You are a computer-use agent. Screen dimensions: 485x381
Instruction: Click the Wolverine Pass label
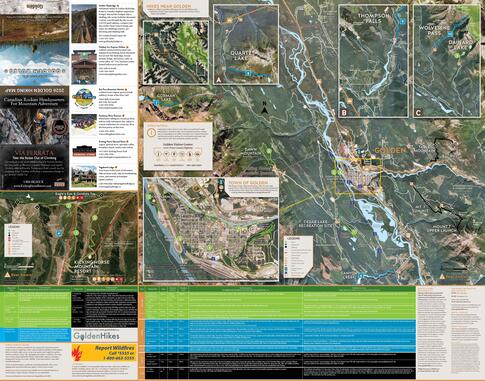434,31
